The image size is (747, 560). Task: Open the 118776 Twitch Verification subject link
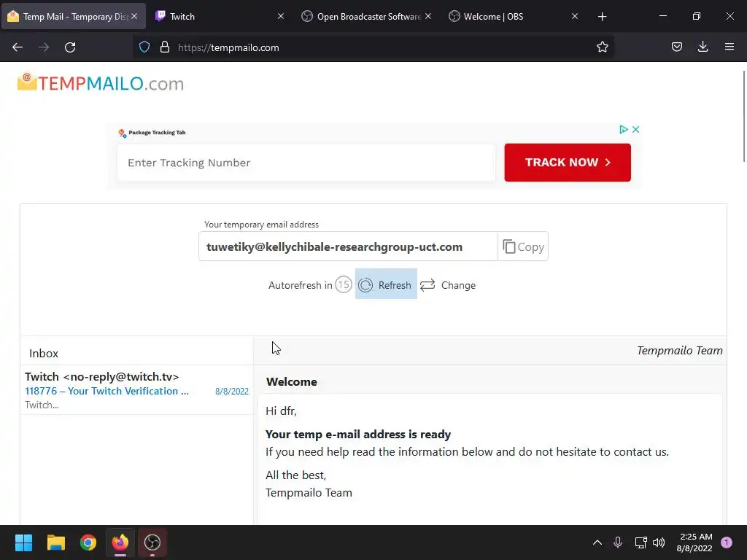pyautogui.click(x=107, y=391)
